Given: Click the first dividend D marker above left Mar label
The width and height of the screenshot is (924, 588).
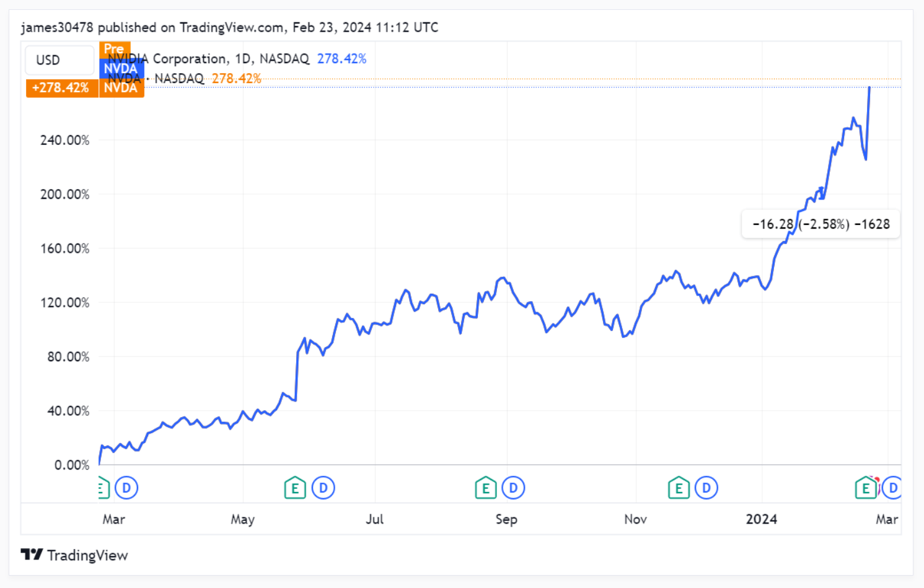Looking at the screenshot, I should 126,488.
